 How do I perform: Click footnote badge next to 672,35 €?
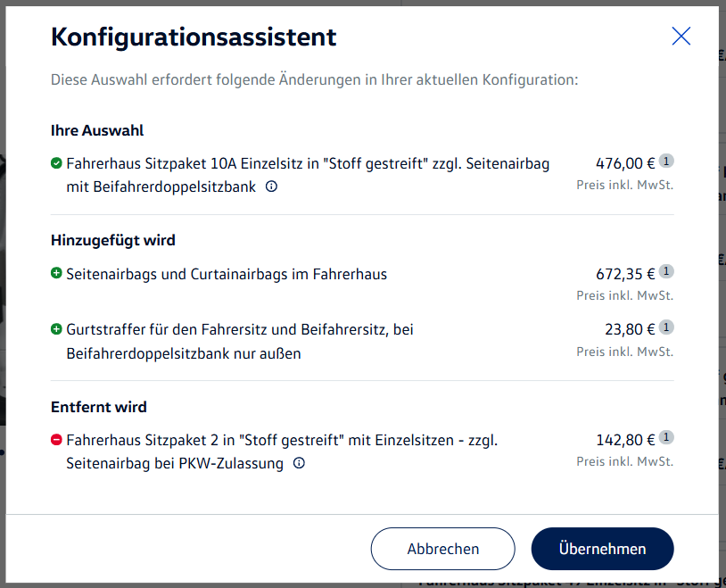pyautogui.click(x=666, y=271)
